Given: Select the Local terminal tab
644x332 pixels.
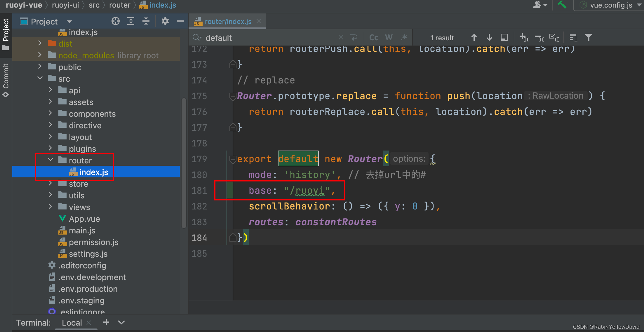Looking at the screenshot, I should 72,323.
